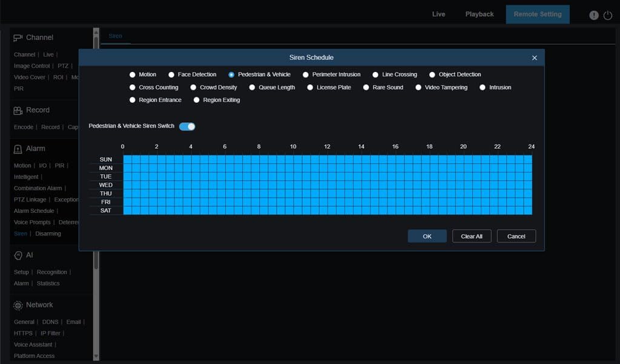Screen dimensions: 620x364
Task: Click the Record section icon
Action: tap(18, 111)
